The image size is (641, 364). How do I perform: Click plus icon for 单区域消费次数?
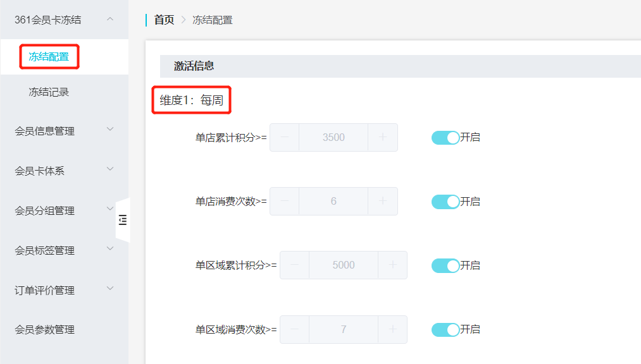click(392, 329)
